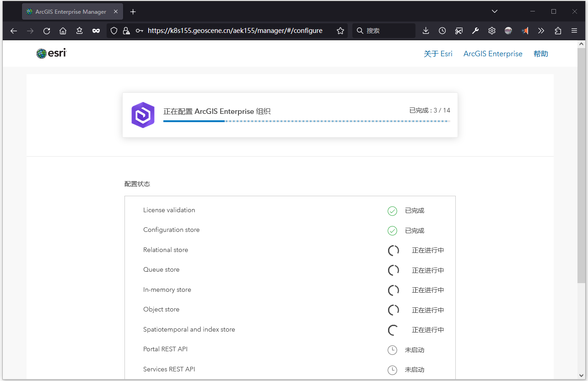Click the purple ArcGIS Enterprise cube icon
Viewport: 588px width, 381px height.
[143, 115]
